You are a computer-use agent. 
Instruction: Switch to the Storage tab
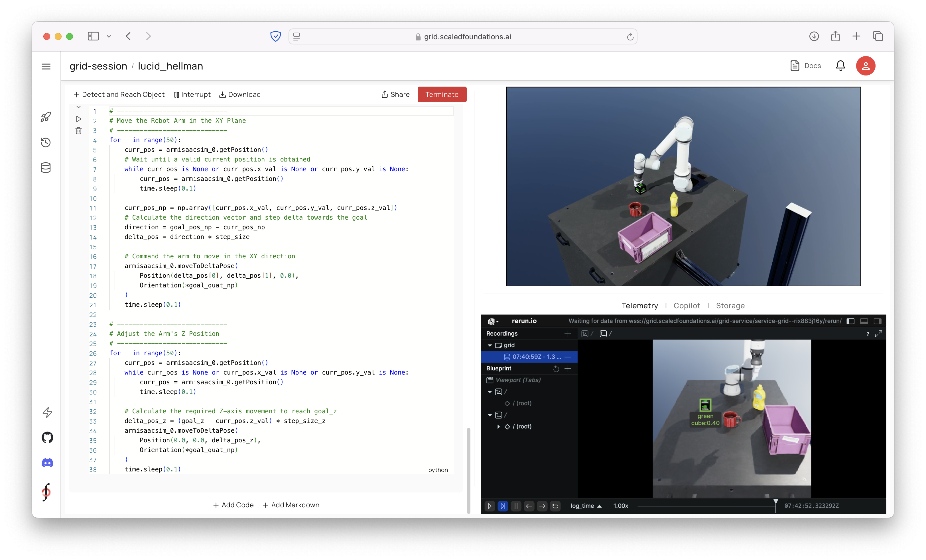click(730, 305)
